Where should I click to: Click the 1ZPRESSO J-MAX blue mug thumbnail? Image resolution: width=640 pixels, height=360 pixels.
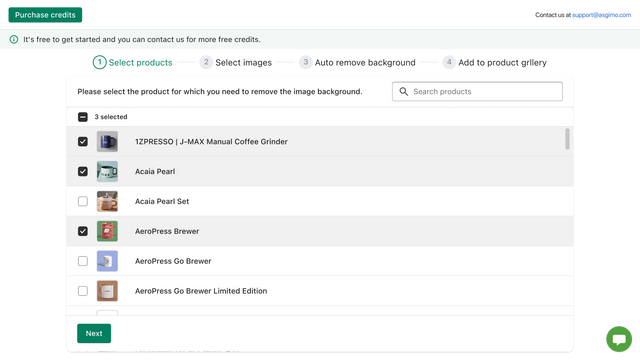[107, 142]
